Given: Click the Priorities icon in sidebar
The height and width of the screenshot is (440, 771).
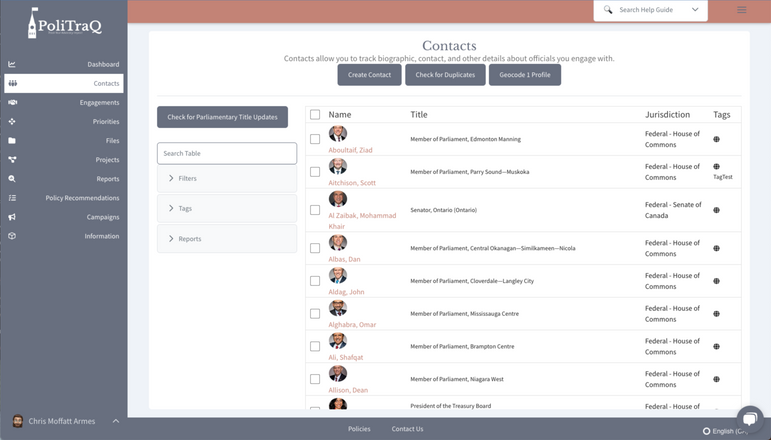Looking at the screenshot, I should [12, 121].
